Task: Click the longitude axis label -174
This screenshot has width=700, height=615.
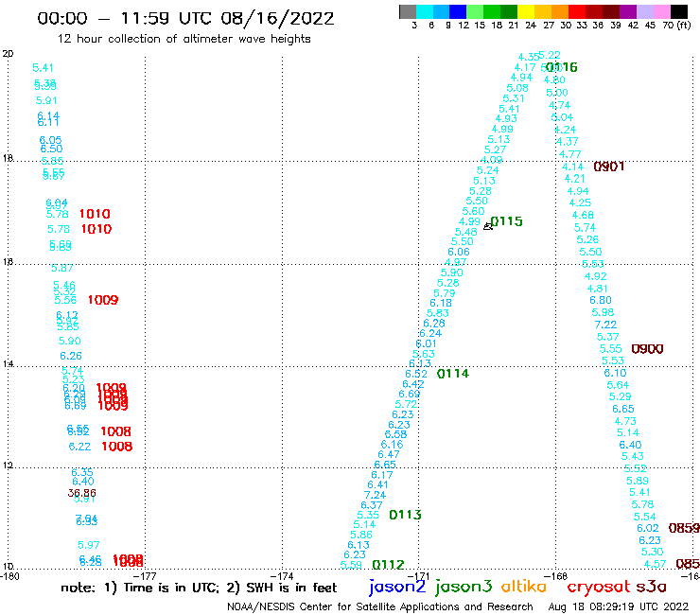Action: [282, 576]
